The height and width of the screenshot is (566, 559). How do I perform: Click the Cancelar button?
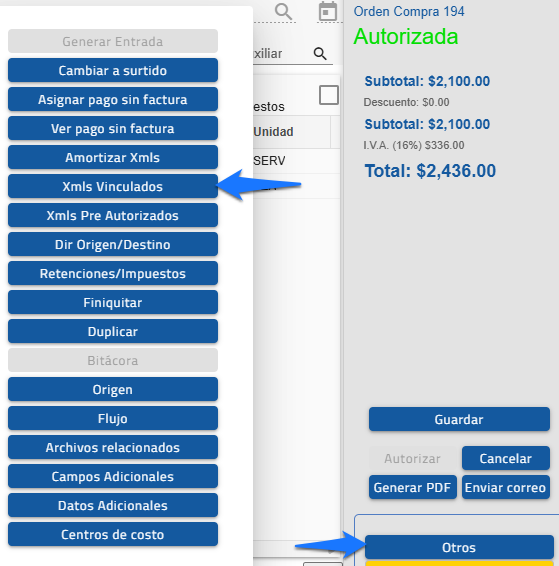click(x=506, y=458)
